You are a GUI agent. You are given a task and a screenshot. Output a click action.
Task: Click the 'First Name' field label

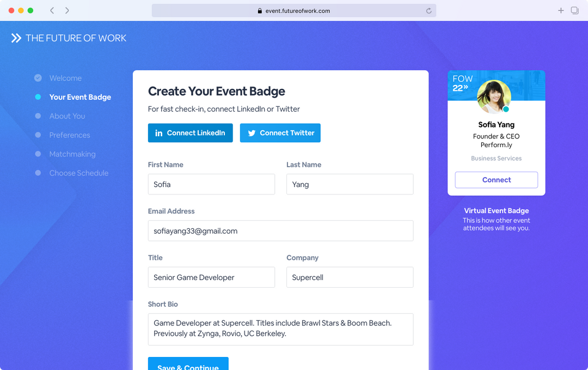click(x=166, y=165)
